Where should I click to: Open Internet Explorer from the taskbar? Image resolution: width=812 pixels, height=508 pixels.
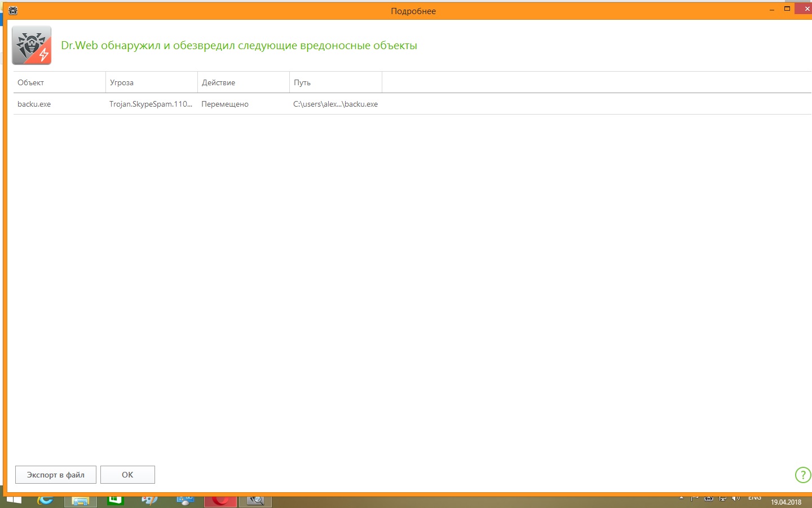click(45, 501)
